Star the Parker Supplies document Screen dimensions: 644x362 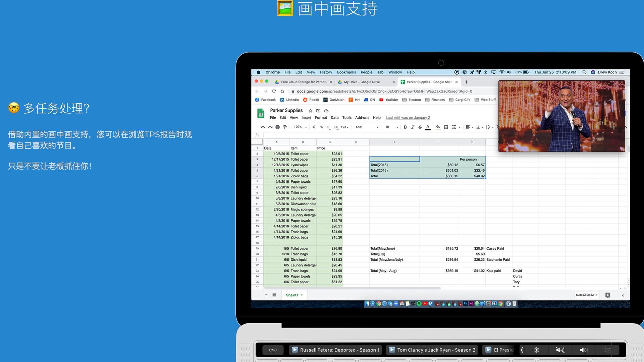tap(310, 111)
